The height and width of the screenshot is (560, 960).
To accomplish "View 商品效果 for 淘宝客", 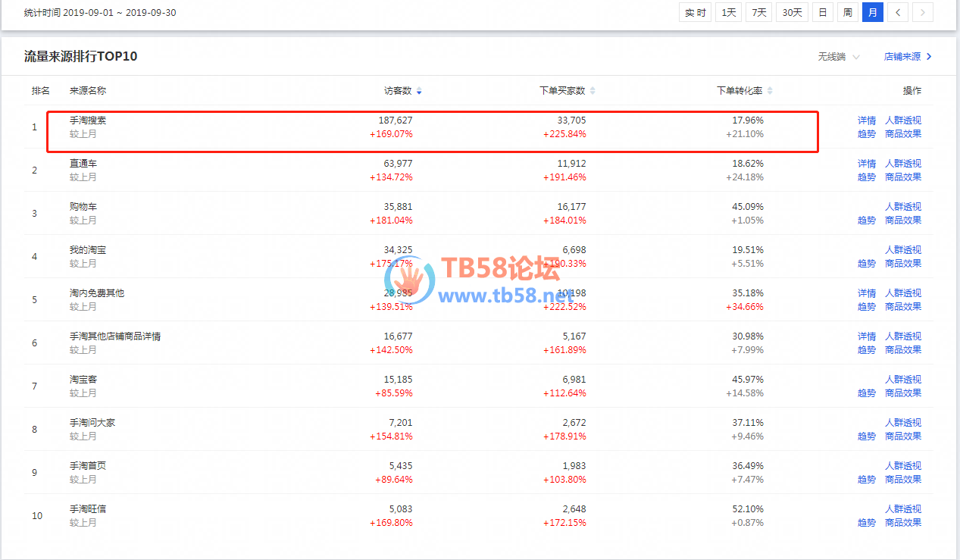I will pyautogui.click(x=903, y=393).
